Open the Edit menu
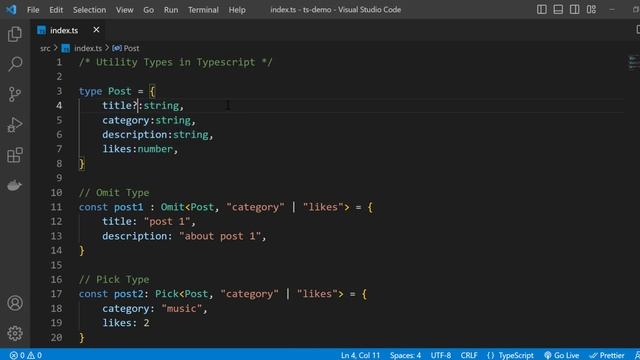The height and width of the screenshot is (360, 640). [x=56, y=10]
